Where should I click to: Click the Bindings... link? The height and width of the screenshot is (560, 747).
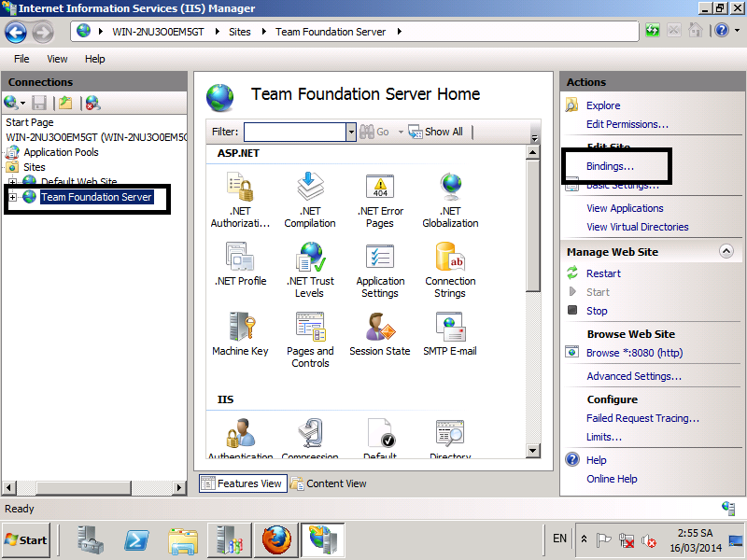tap(610, 166)
